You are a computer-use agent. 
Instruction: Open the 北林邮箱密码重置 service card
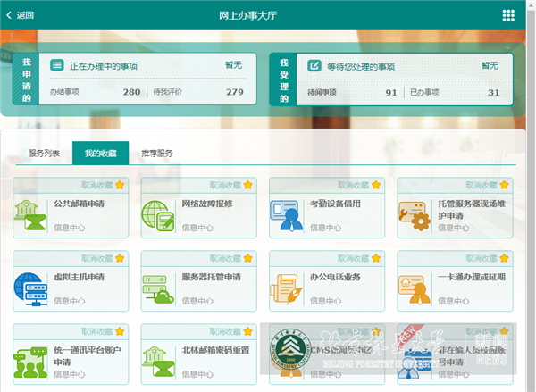[x=204, y=354]
